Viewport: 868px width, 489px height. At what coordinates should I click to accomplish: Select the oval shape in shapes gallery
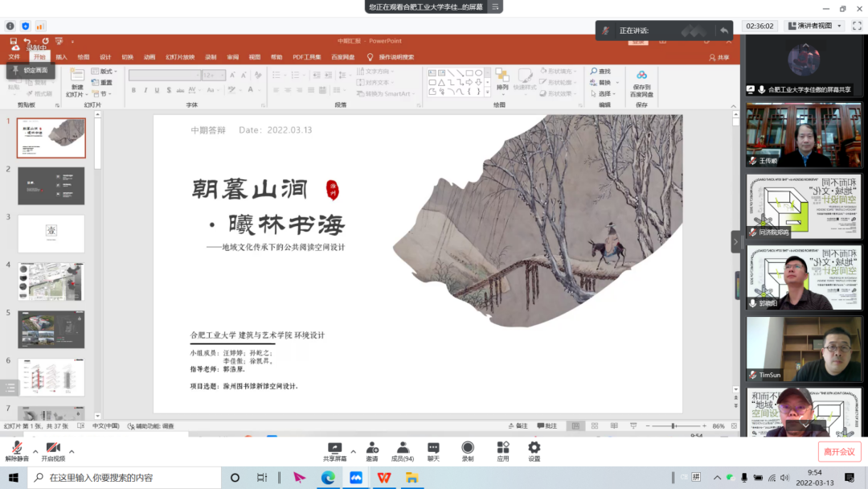479,72
